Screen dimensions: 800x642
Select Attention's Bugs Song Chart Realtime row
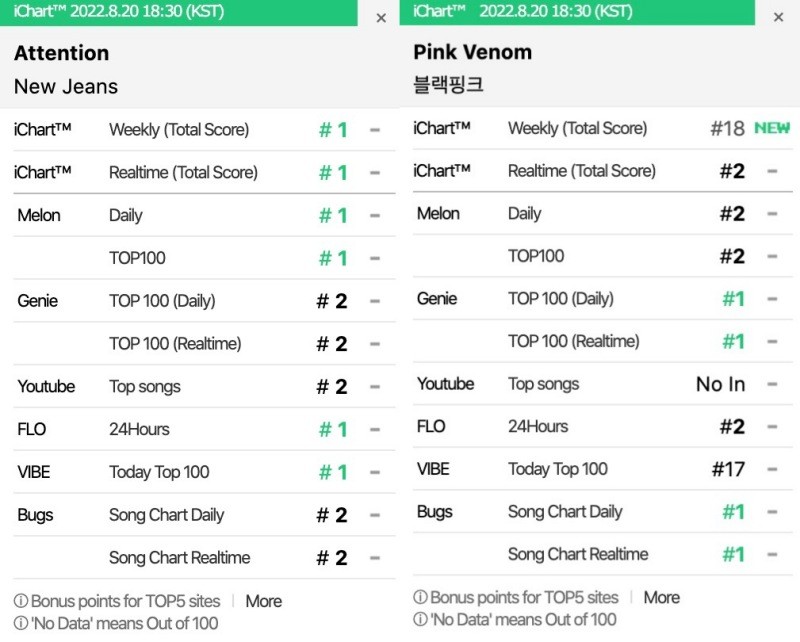204,557
